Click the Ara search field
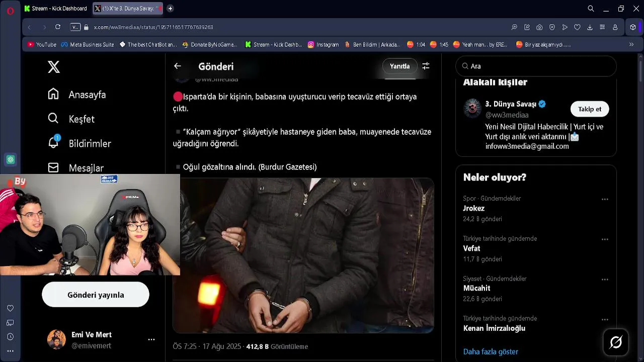This screenshot has height=362, width=644. 536,66
